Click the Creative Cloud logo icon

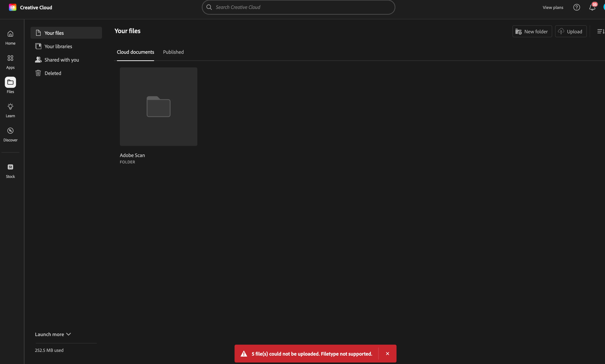12,7
